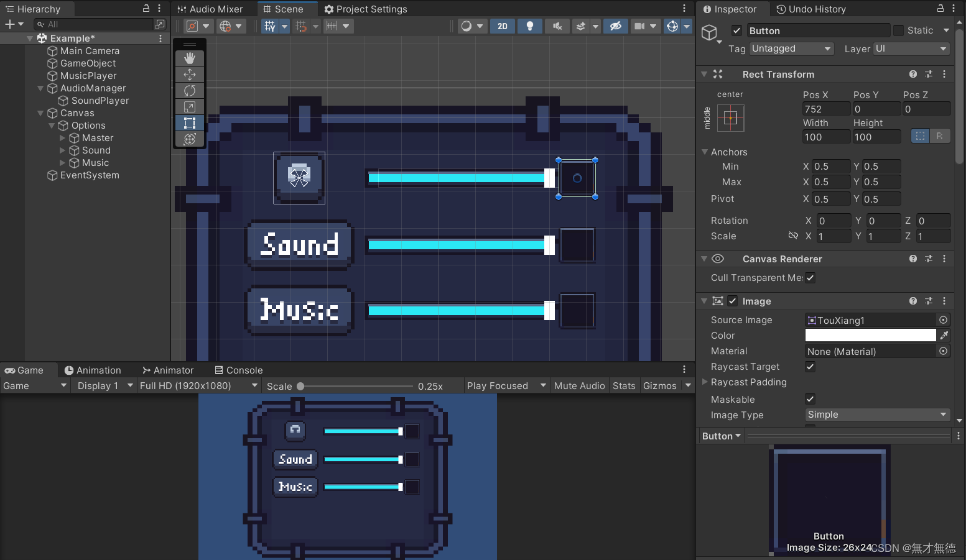Toggle Gizmos sphere icon in Scene toolbar
Image resolution: width=966 pixels, height=560 pixels.
[672, 26]
